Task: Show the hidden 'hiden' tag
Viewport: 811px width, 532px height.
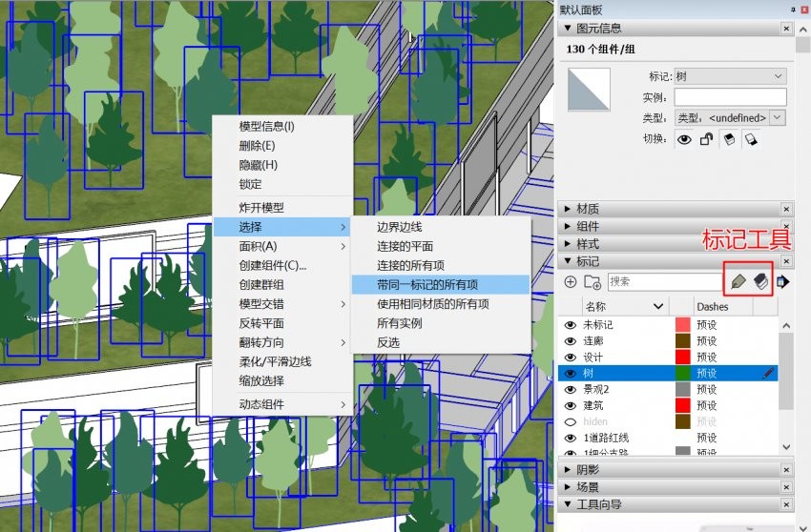Action: coord(571,421)
